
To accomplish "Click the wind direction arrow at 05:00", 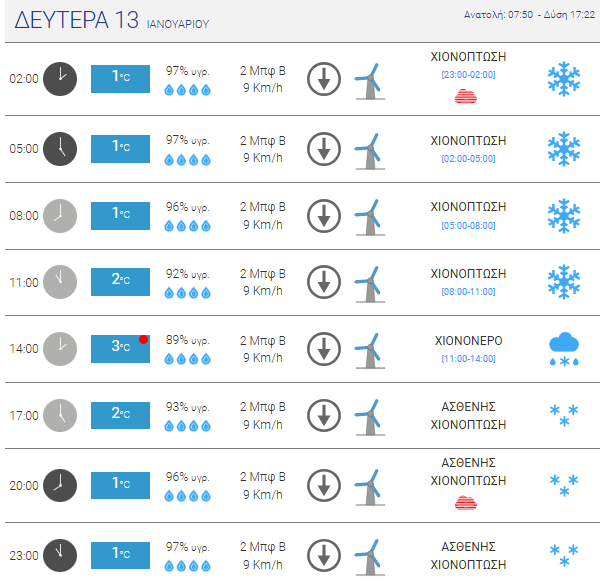I will coord(324,149).
